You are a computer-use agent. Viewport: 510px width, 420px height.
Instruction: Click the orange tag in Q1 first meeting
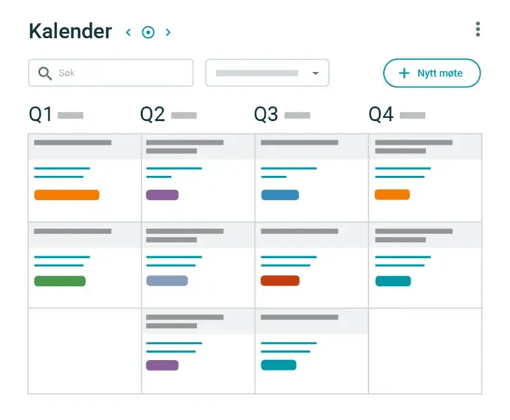[67, 195]
